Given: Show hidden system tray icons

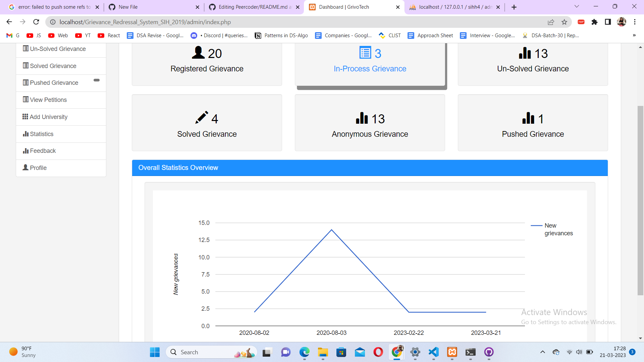Looking at the screenshot, I should point(542,352).
